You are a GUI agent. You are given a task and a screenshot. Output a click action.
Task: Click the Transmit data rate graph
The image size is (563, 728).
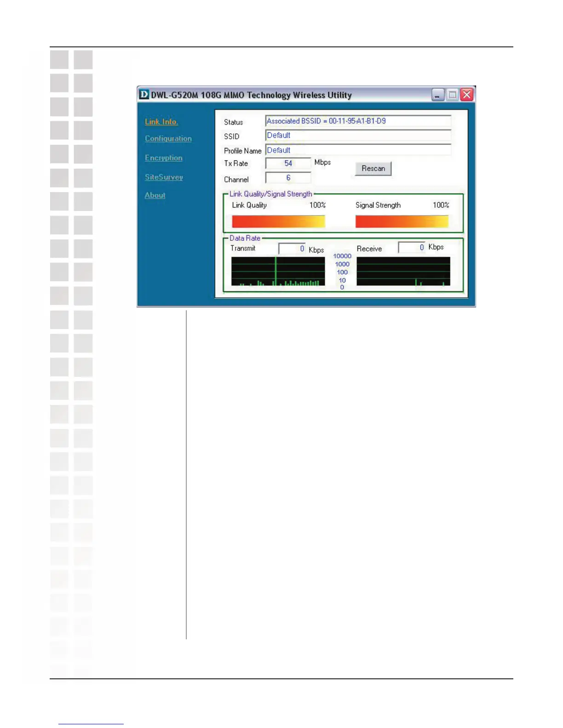[x=278, y=271]
